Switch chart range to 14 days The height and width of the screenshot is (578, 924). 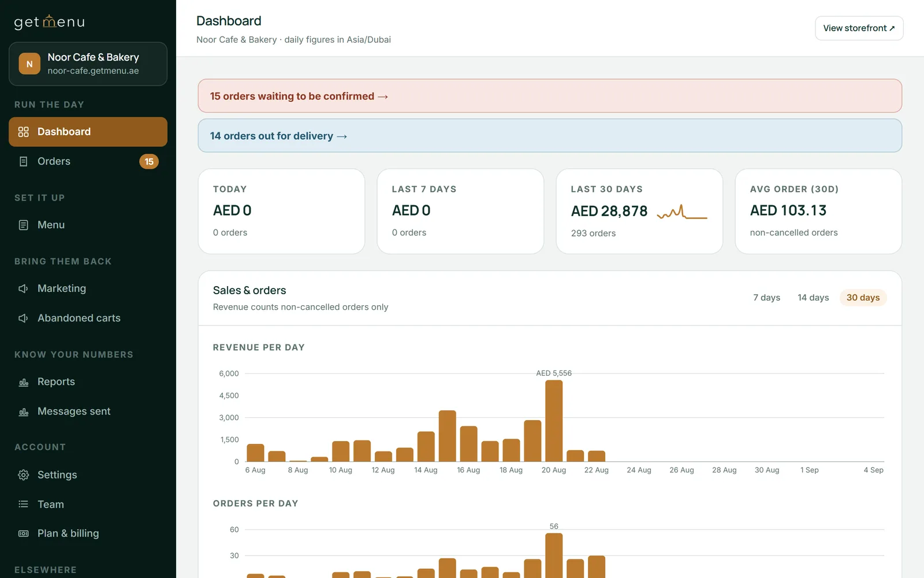(x=813, y=298)
